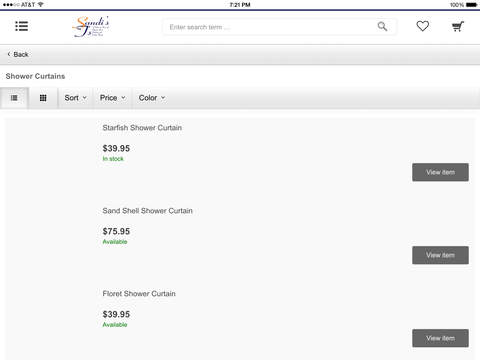This screenshot has width=480, height=360.
Task: View item for Starfish Shower Curtain
Action: pyautogui.click(x=440, y=172)
